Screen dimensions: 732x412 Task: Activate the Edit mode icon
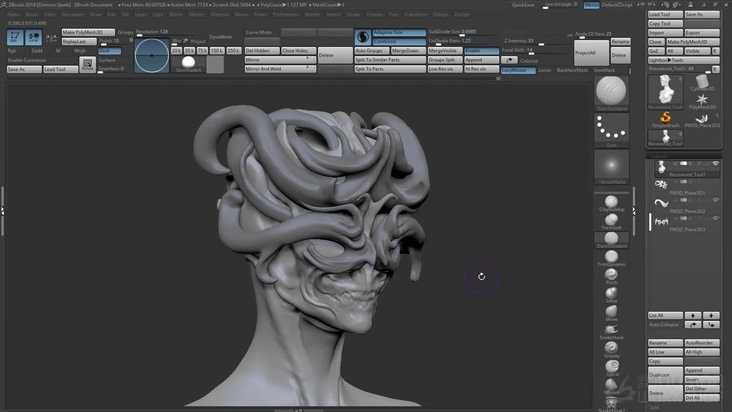(x=16, y=37)
